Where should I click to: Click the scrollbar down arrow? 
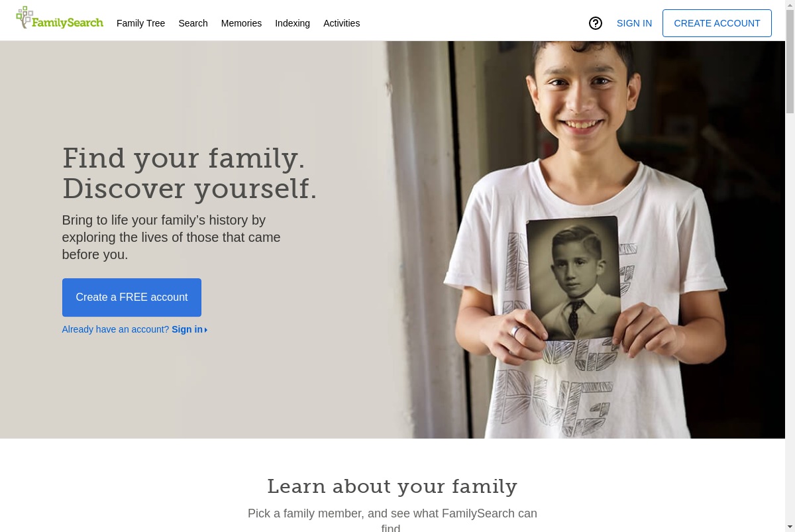[790, 527]
